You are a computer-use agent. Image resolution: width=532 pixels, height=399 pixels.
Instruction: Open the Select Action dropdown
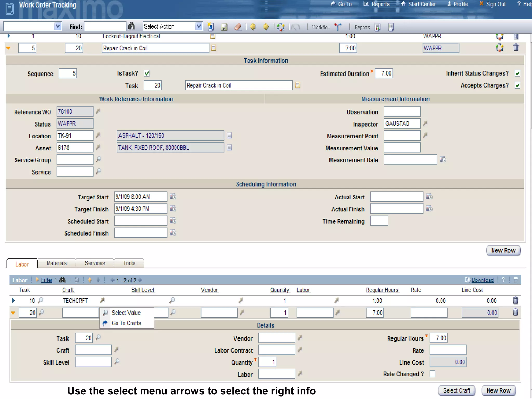[198, 26]
